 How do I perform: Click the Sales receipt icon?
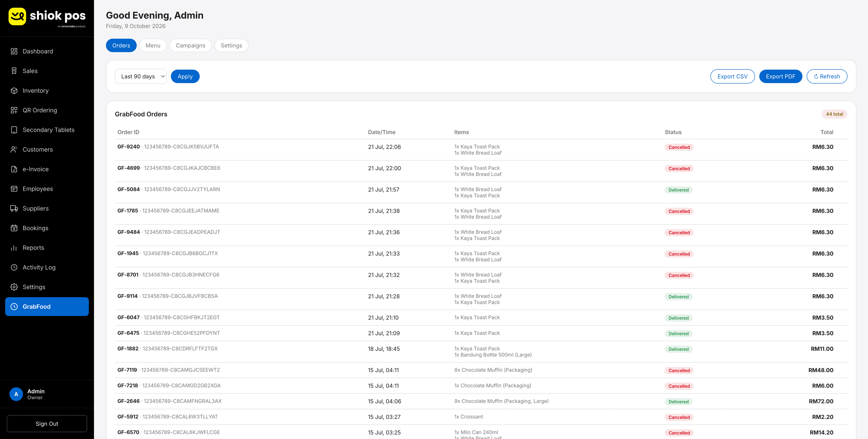click(14, 71)
